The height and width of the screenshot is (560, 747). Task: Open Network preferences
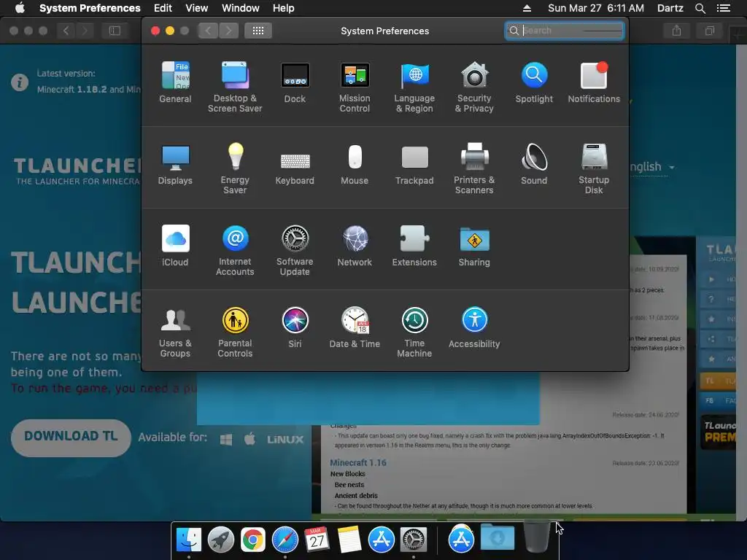[355, 246]
